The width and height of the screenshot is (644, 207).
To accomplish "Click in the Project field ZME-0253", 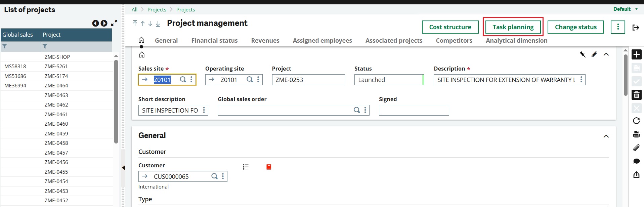I will [x=308, y=80].
